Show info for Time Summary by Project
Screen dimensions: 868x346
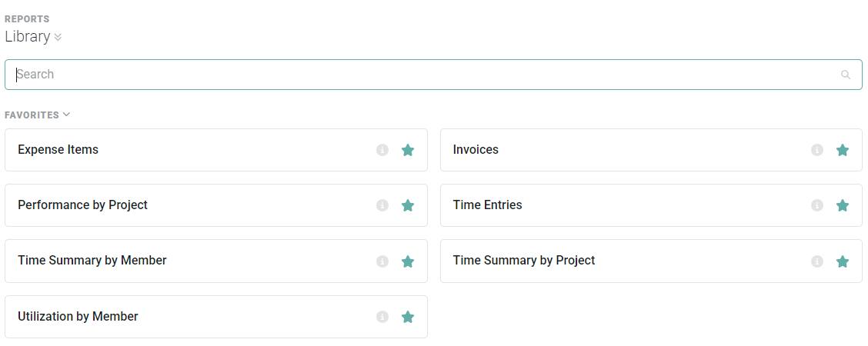point(817,261)
